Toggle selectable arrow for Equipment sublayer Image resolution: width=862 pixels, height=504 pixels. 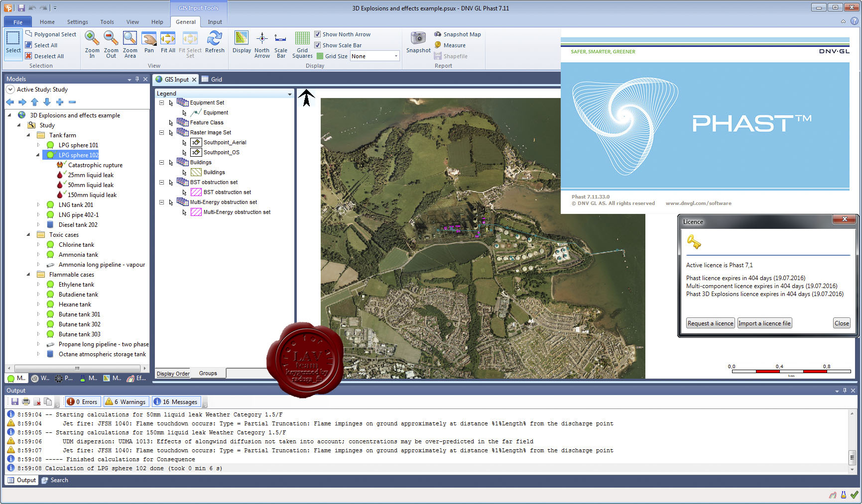pyautogui.click(x=184, y=113)
